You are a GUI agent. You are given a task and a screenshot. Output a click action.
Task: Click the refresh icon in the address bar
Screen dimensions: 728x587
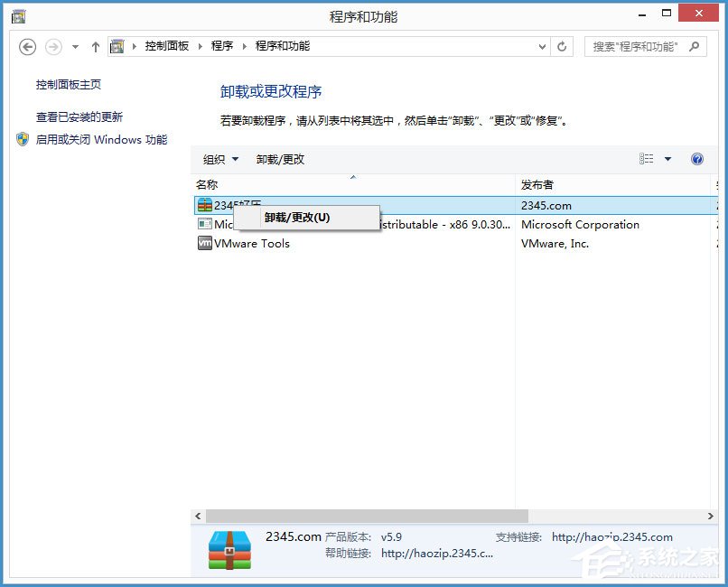pyautogui.click(x=562, y=46)
